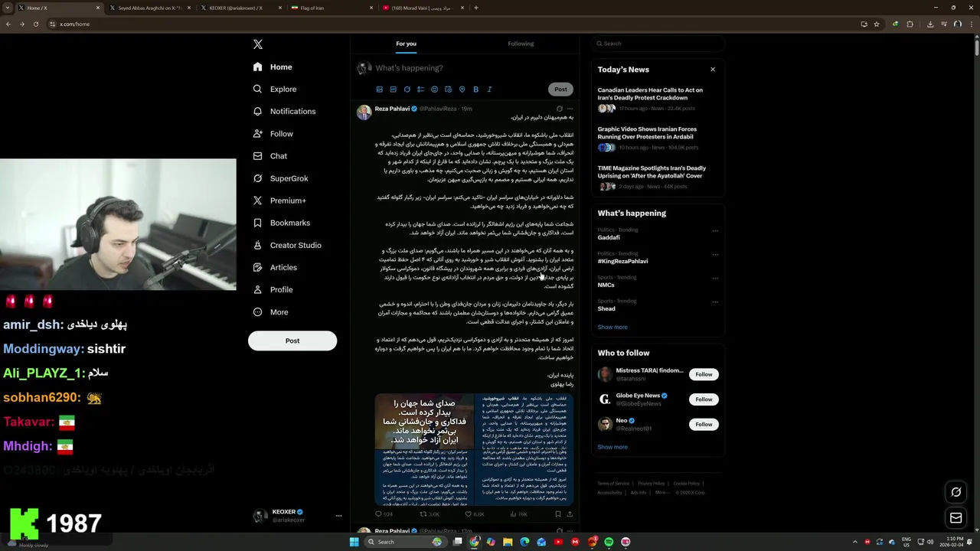This screenshot has height=551, width=980.
Task: Switch to the Following timeline tab
Action: [521, 44]
